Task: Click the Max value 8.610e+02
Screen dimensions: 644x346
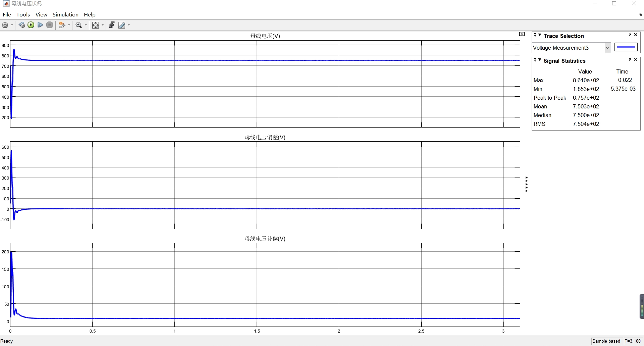Action: pyautogui.click(x=586, y=80)
